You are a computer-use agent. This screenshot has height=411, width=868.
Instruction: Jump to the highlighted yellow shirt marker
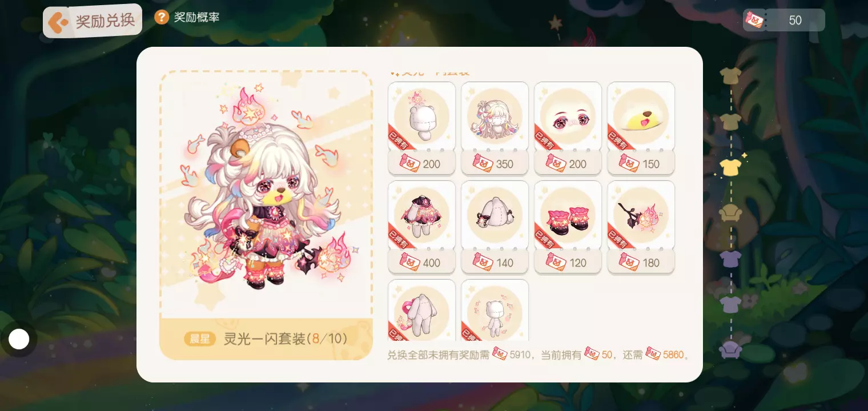coord(730,167)
